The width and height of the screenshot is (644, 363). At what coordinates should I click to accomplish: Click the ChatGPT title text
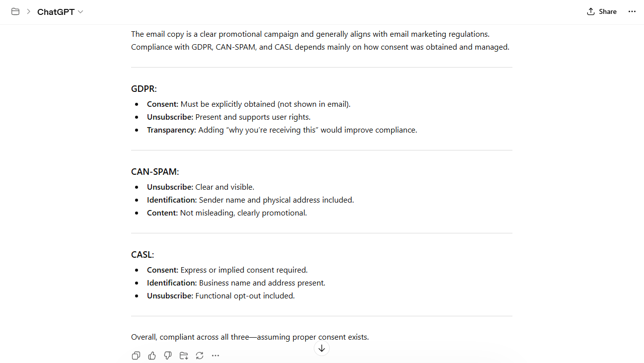pos(56,12)
